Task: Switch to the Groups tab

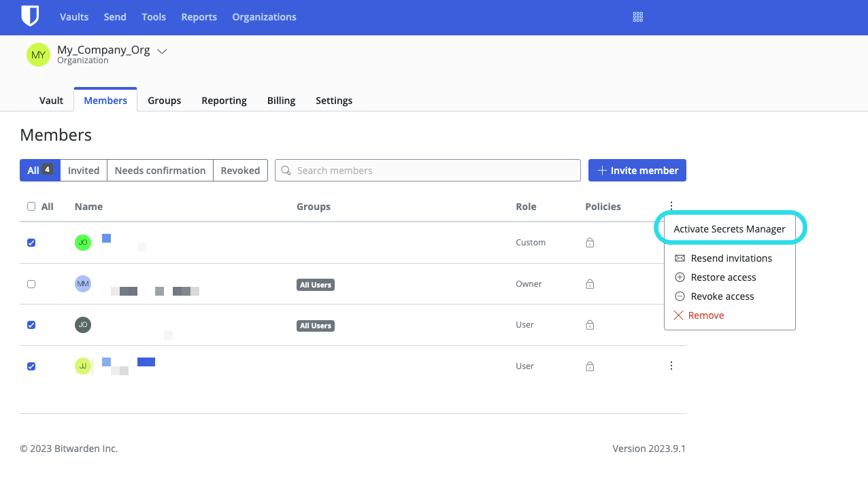Action: coord(164,100)
